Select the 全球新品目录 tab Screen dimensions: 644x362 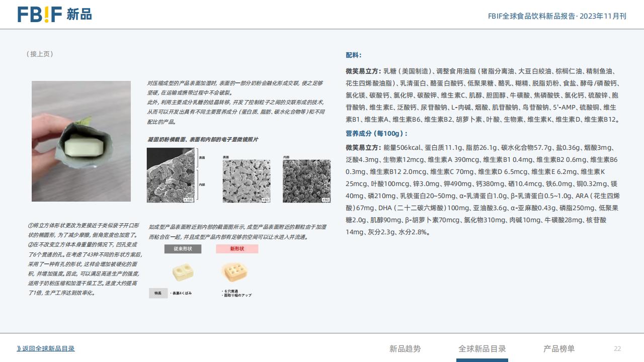482,348
